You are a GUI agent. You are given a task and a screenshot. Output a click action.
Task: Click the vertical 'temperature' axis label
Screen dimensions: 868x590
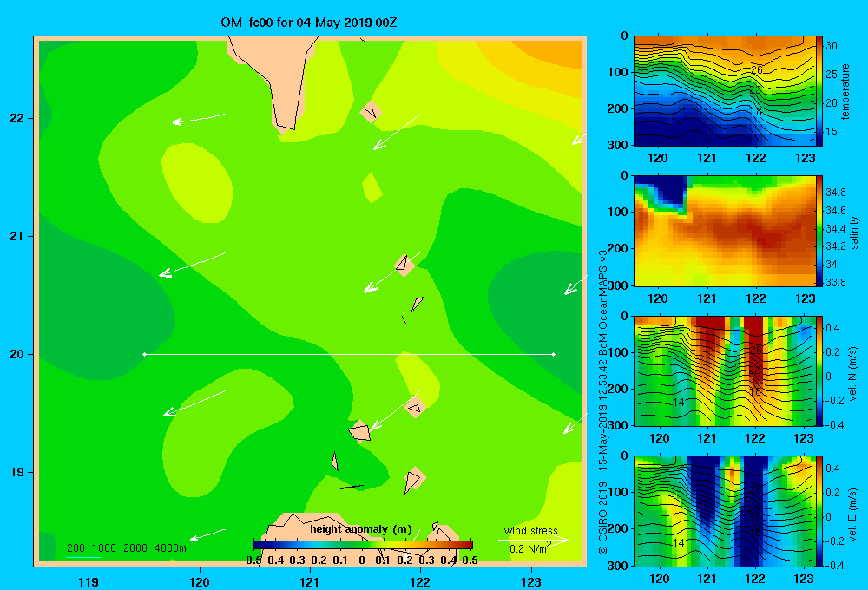[845, 92]
